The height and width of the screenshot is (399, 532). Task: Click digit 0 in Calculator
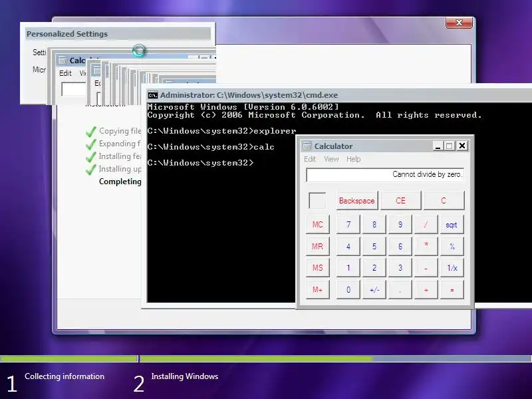click(348, 289)
